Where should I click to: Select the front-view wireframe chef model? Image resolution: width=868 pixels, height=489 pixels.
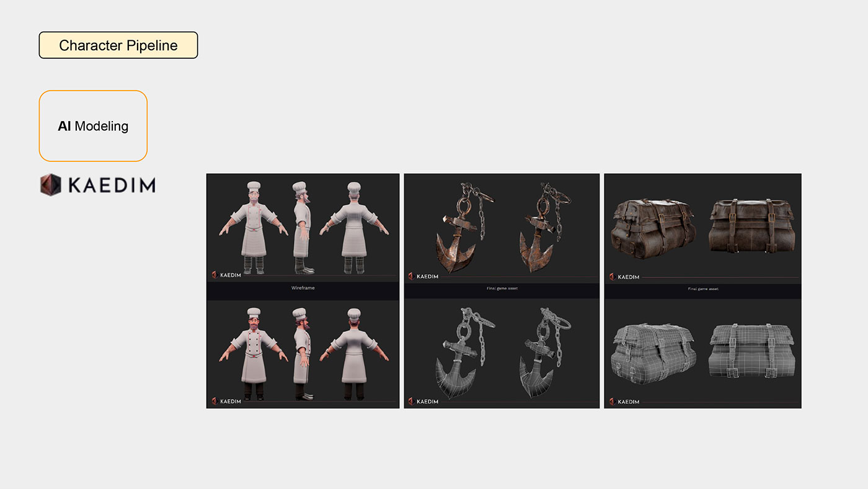(x=254, y=228)
